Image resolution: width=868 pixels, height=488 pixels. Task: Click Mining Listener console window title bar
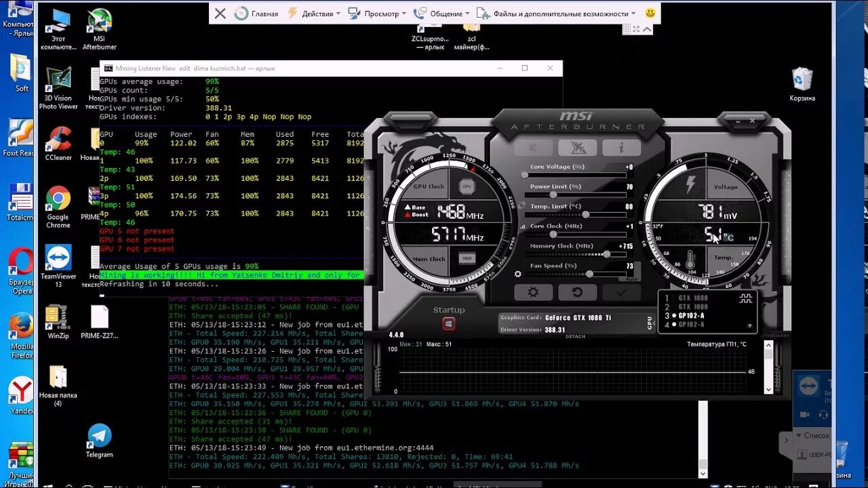click(x=331, y=68)
